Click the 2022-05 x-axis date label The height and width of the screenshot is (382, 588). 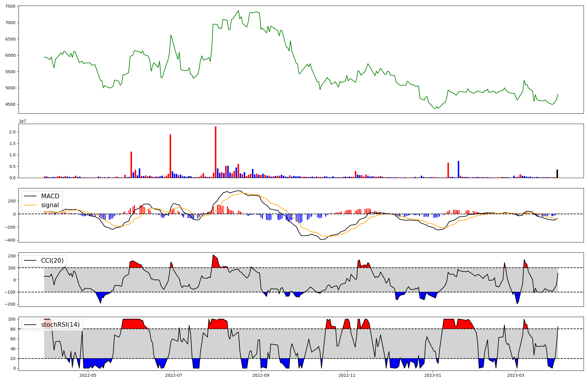88,375
